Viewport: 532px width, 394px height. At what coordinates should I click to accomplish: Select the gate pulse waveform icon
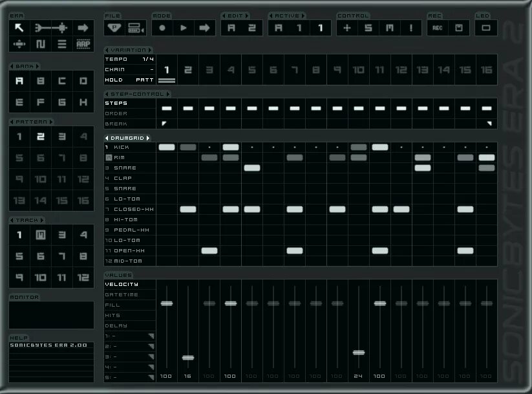coord(41,44)
